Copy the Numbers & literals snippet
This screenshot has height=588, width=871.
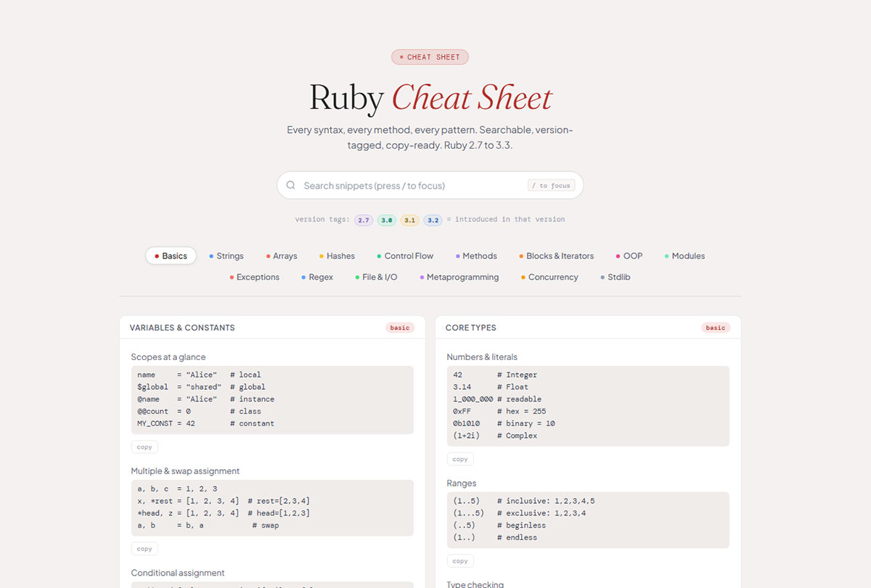pyautogui.click(x=460, y=459)
